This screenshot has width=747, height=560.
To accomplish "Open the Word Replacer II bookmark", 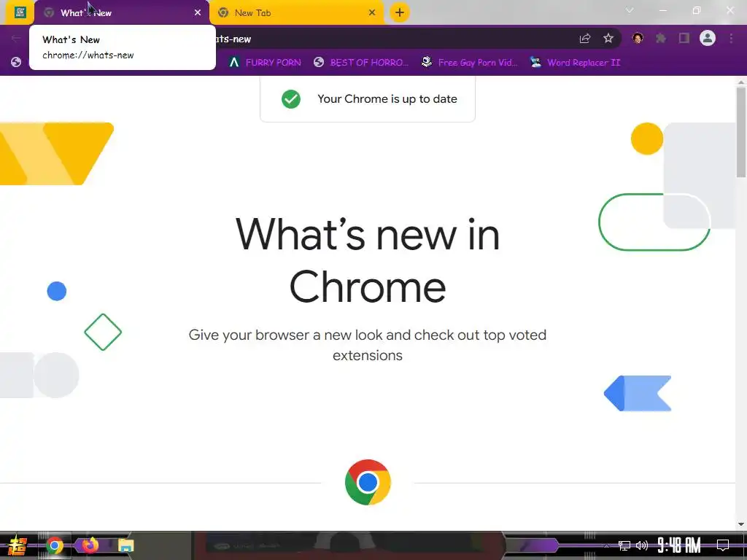I will pyautogui.click(x=576, y=63).
